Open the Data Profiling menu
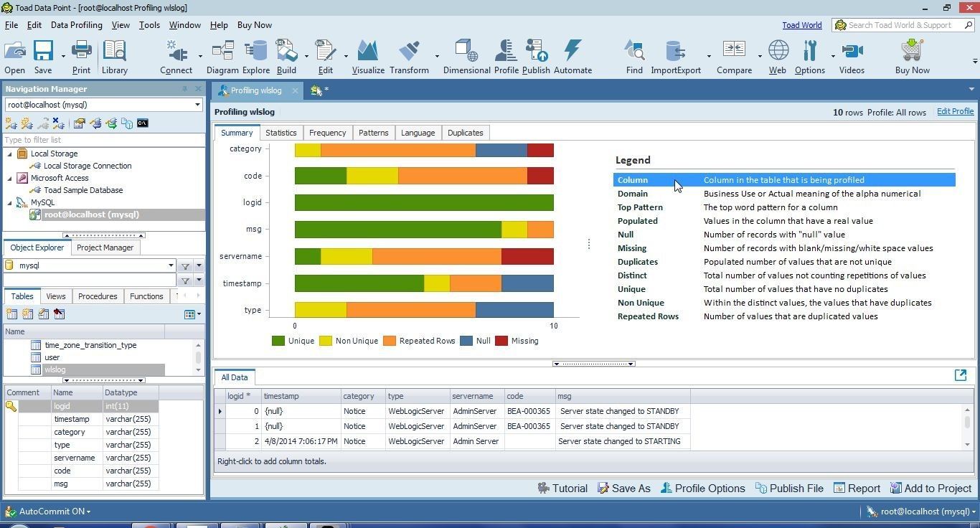Image resolution: width=980 pixels, height=528 pixels. tap(76, 25)
